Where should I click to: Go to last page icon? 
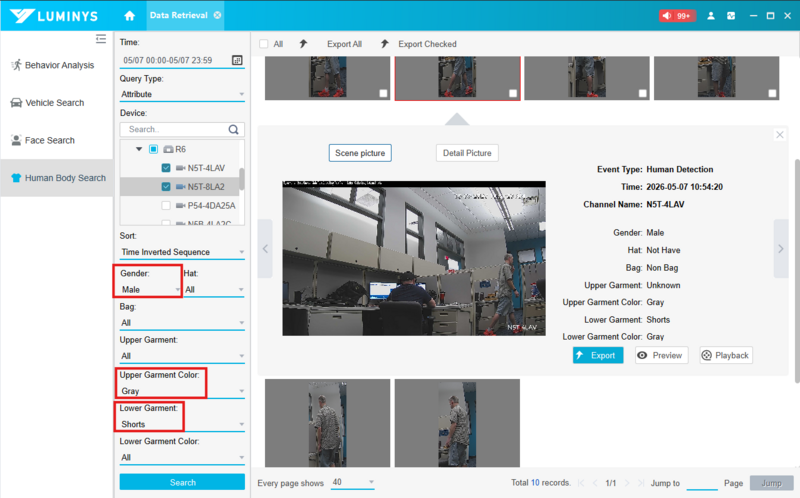coord(641,483)
